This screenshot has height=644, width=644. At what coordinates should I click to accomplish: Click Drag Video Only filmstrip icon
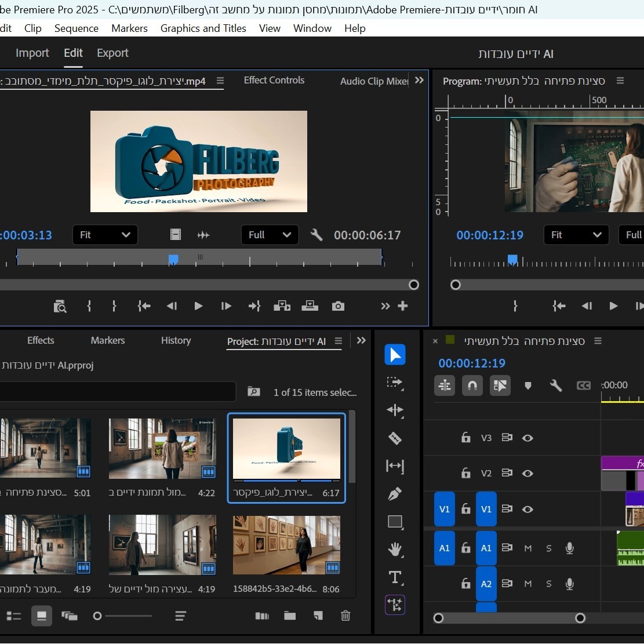point(176,235)
